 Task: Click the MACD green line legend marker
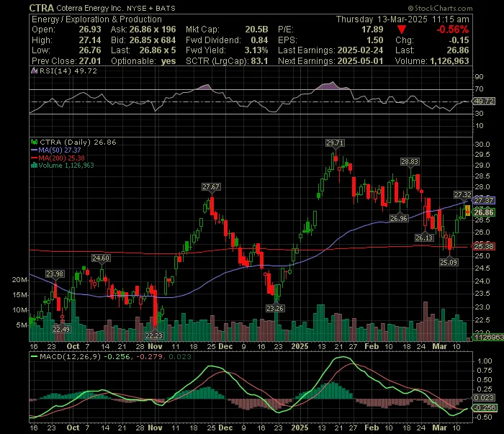coord(34,356)
